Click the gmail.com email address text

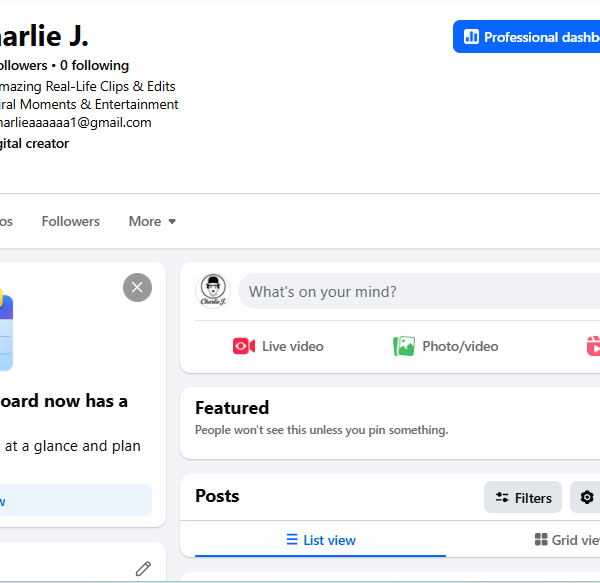point(75,122)
